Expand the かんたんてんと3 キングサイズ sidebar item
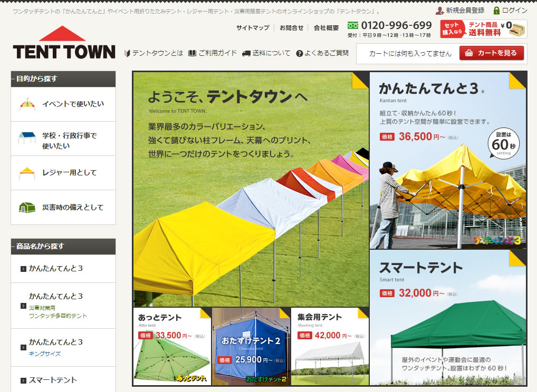 coord(23,348)
